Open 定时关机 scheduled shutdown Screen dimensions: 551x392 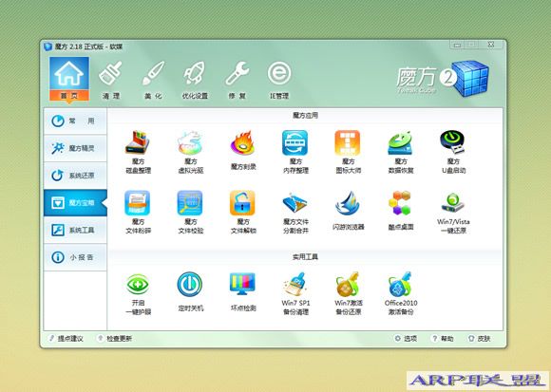(190, 292)
